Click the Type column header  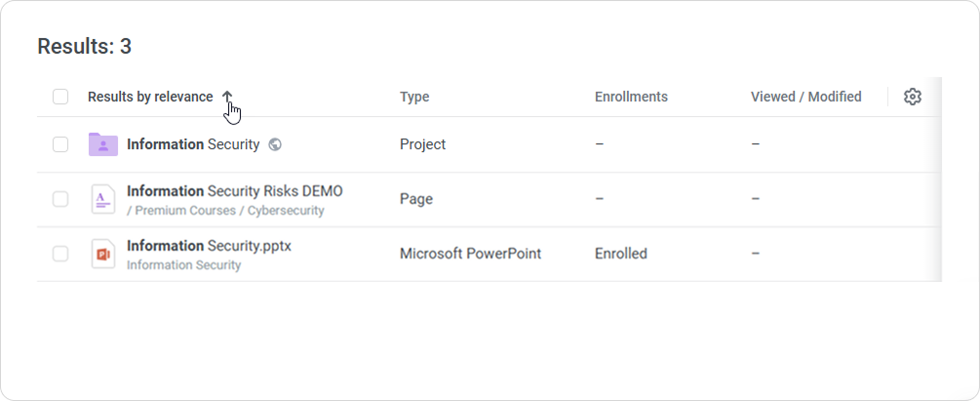point(414,97)
